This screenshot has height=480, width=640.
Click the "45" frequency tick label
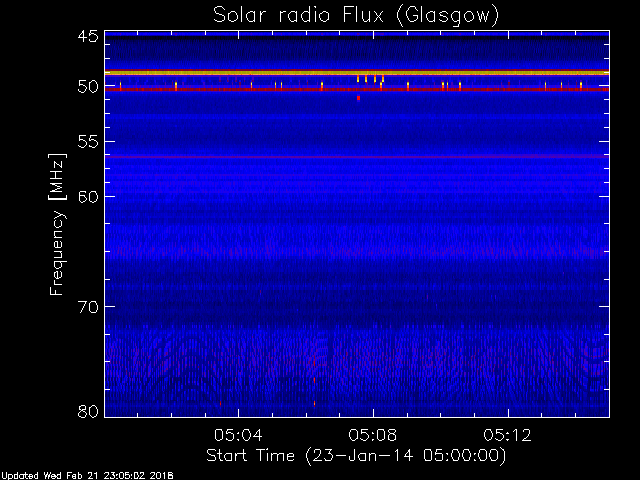pyautogui.click(x=88, y=36)
